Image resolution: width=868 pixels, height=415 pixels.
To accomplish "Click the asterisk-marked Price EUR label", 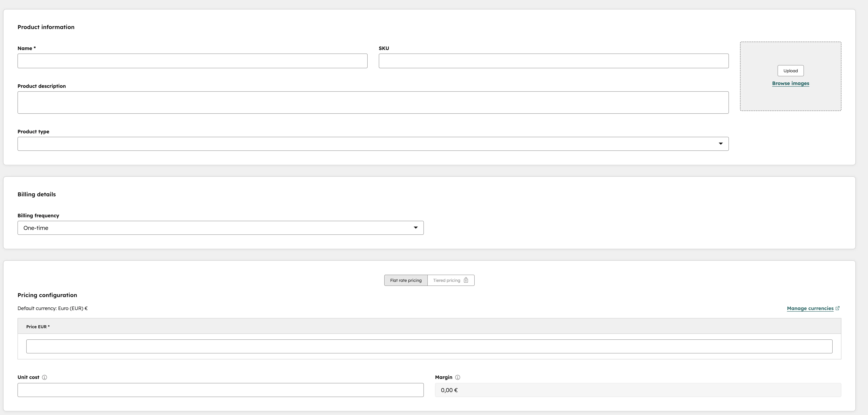I will [x=38, y=326].
